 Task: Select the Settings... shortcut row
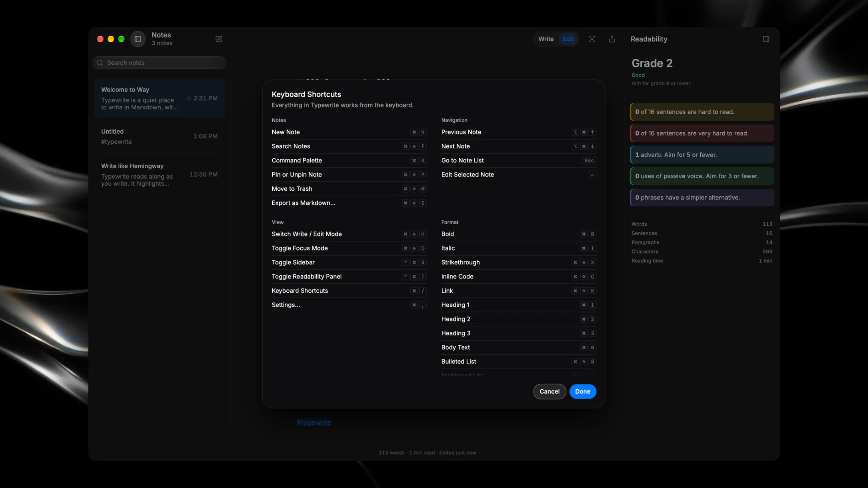[x=349, y=304]
